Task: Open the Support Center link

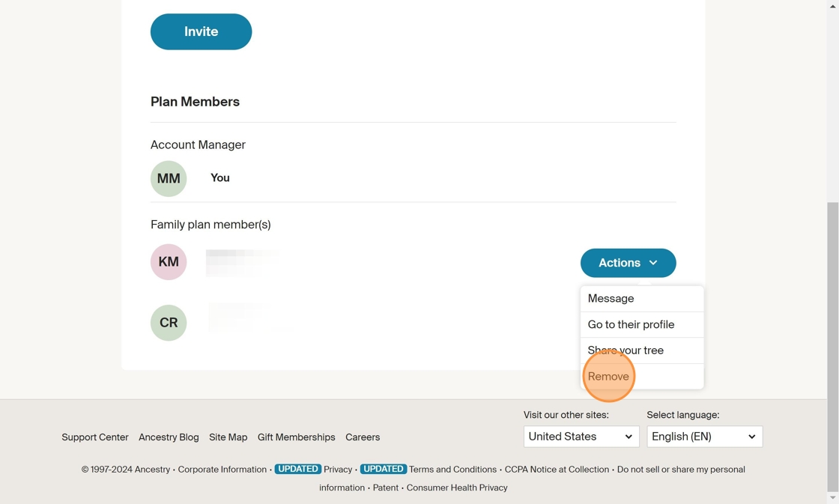Action: (x=95, y=437)
